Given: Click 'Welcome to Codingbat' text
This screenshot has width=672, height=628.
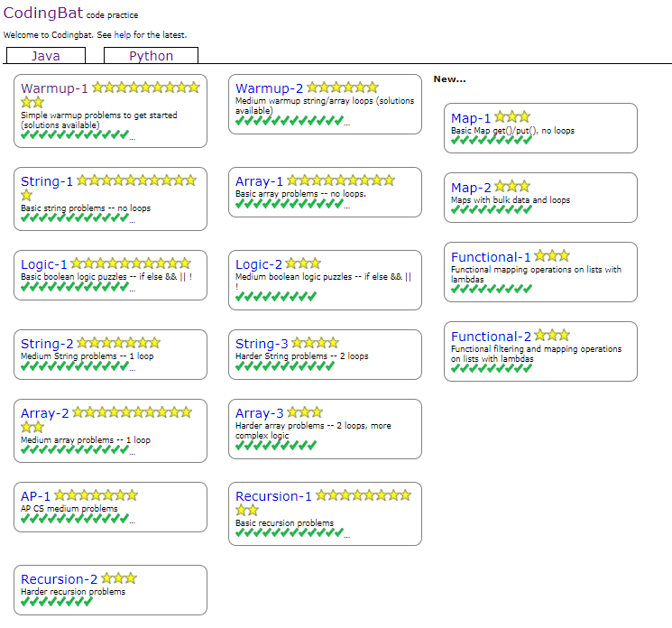Looking at the screenshot, I should 48,34.
